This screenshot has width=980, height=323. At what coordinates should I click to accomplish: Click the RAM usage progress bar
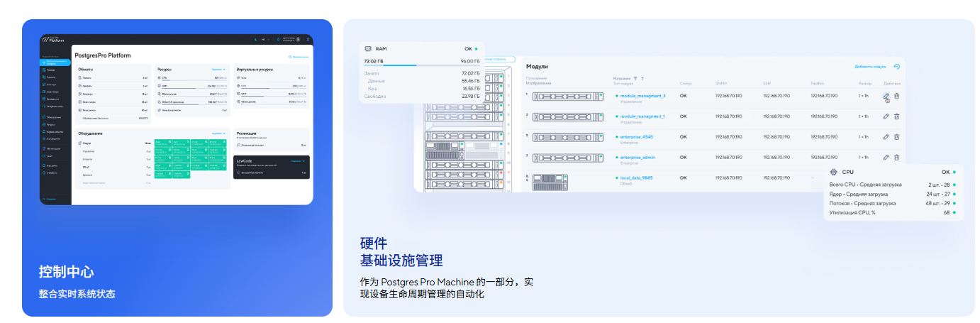(x=422, y=66)
